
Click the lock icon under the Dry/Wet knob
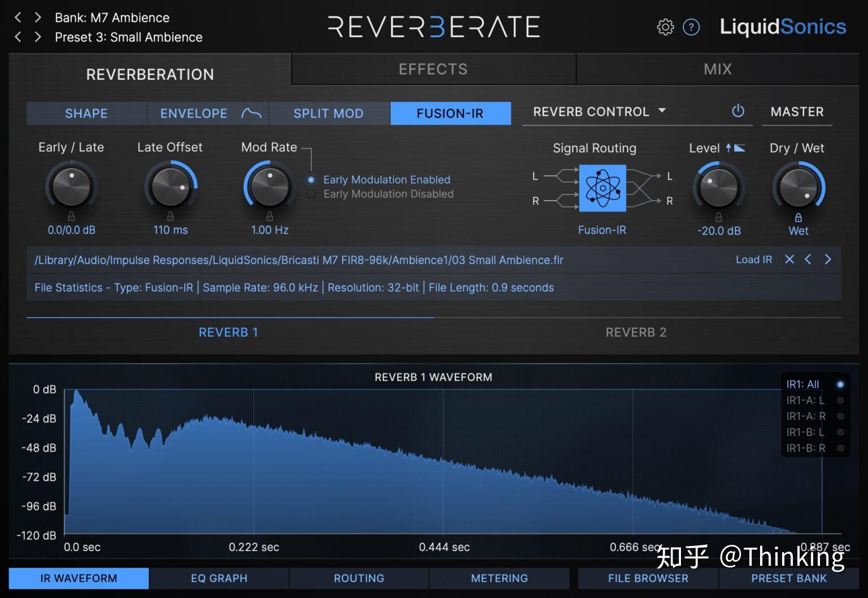[798, 217]
